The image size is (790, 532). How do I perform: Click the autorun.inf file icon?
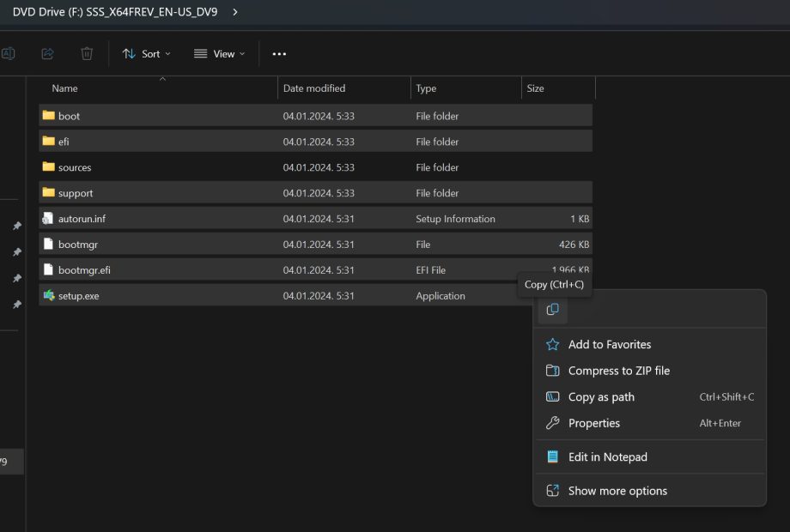pyautogui.click(x=49, y=219)
